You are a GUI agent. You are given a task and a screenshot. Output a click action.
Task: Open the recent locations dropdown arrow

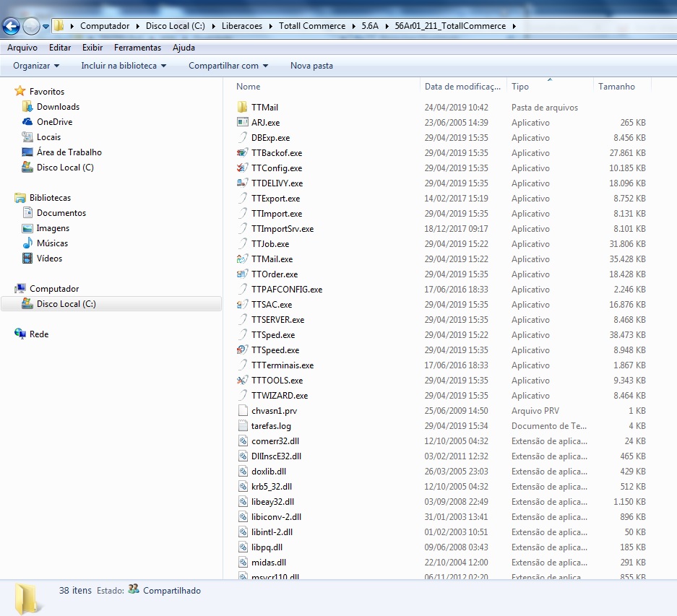pyautogui.click(x=46, y=26)
